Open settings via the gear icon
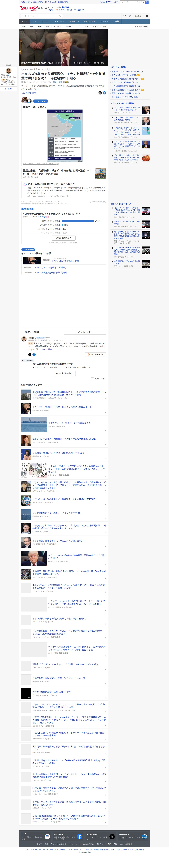The width and height of the screenshot is (169, 868). [147, 16]
